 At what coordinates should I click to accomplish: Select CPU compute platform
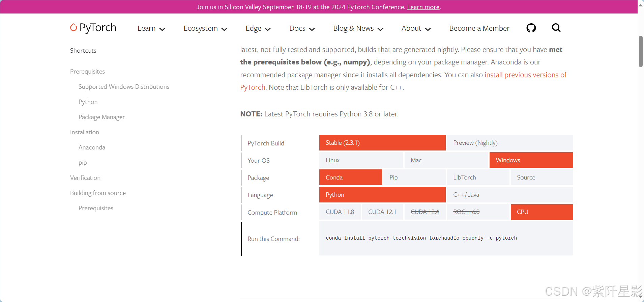tap(542, 212)
